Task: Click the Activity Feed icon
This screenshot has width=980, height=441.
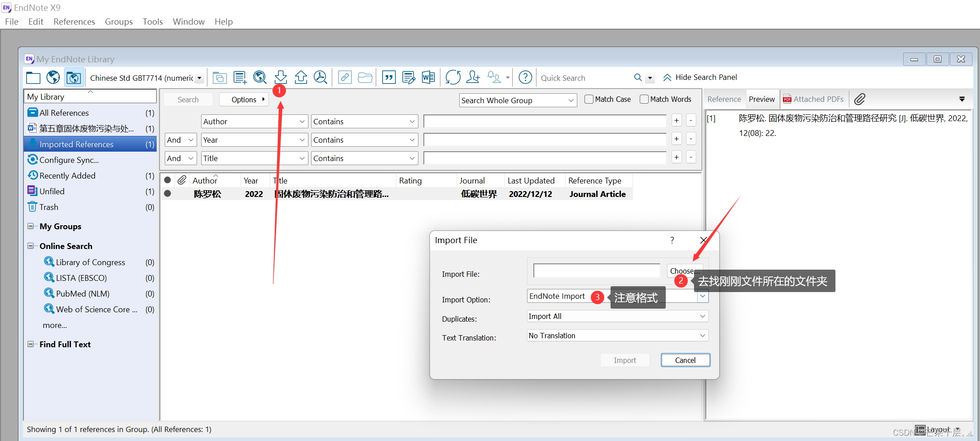Action: pyautogui.click(x=494, y=77)
